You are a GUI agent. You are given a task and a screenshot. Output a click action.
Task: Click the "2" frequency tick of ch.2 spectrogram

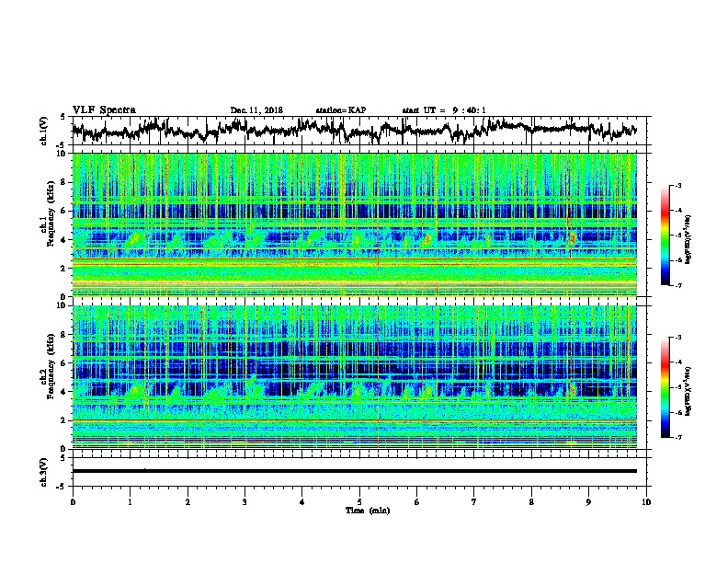point(64,420)
